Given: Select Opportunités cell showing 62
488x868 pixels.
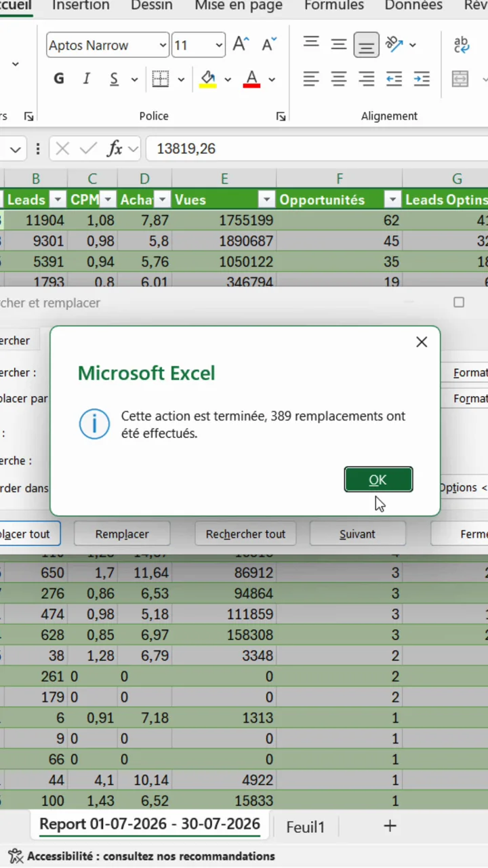Looking at the screenshot, I should pyautogui.click(x=340, y=220).
